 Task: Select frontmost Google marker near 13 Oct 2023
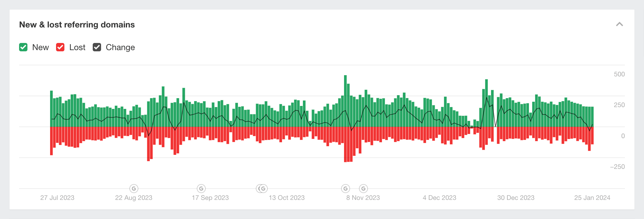coord(263,189)
